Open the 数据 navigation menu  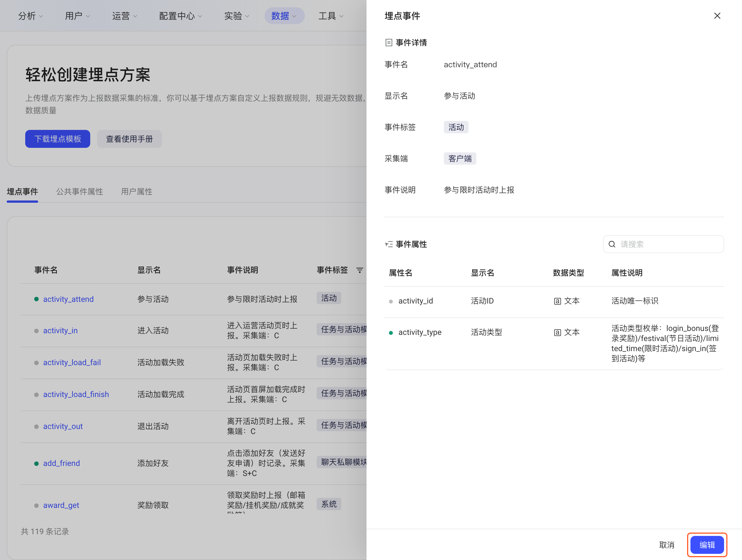(x=284, y=16)
